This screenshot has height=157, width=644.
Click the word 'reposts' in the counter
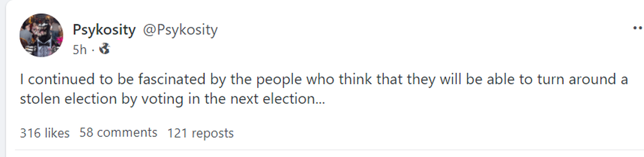[x=212, y=133]
